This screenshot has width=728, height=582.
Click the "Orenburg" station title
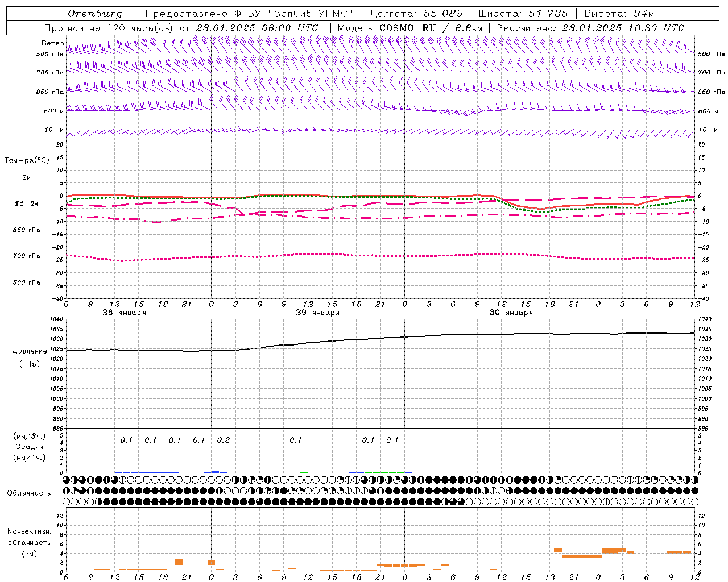click(x=95, y=14)
